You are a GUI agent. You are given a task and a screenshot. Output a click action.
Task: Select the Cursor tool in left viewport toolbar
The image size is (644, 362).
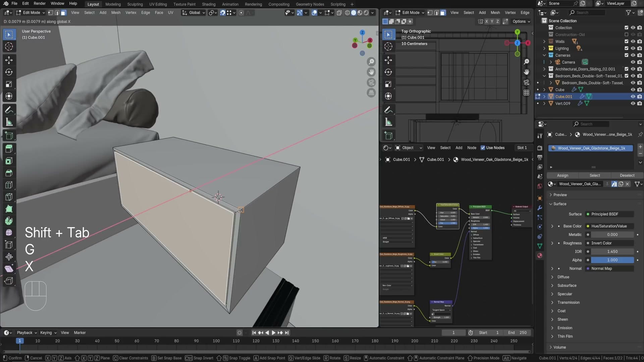tap(9, 47)
